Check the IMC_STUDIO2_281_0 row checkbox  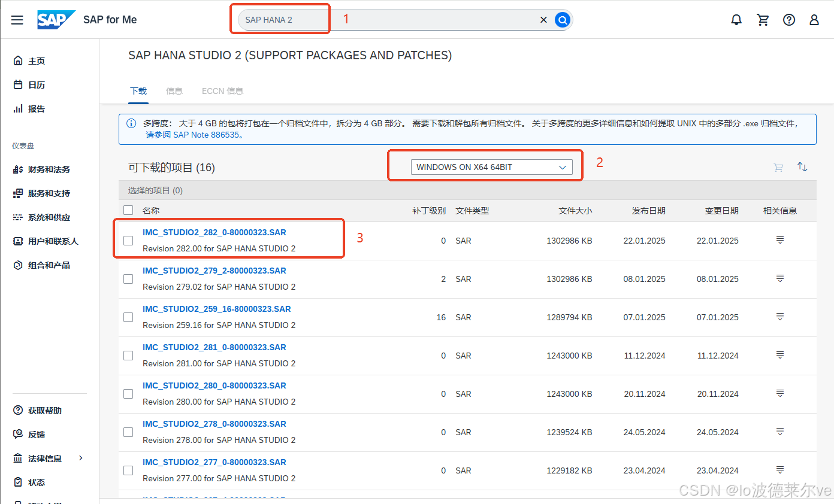coord(128,356)
